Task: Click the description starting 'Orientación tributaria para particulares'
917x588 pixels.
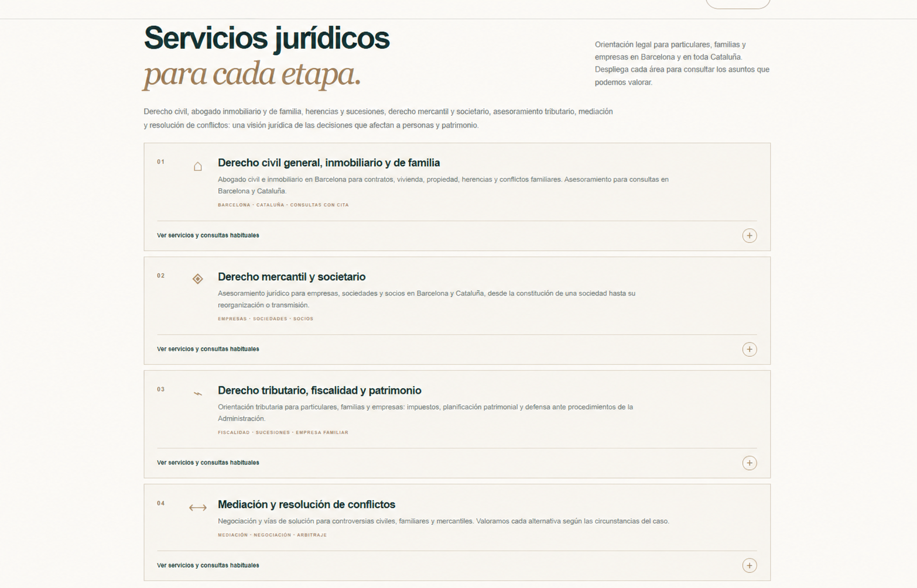Action: 425,412
